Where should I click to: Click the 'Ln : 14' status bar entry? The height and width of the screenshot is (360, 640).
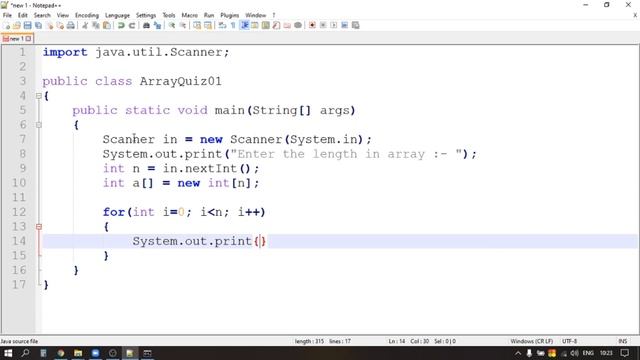(397, 341)
